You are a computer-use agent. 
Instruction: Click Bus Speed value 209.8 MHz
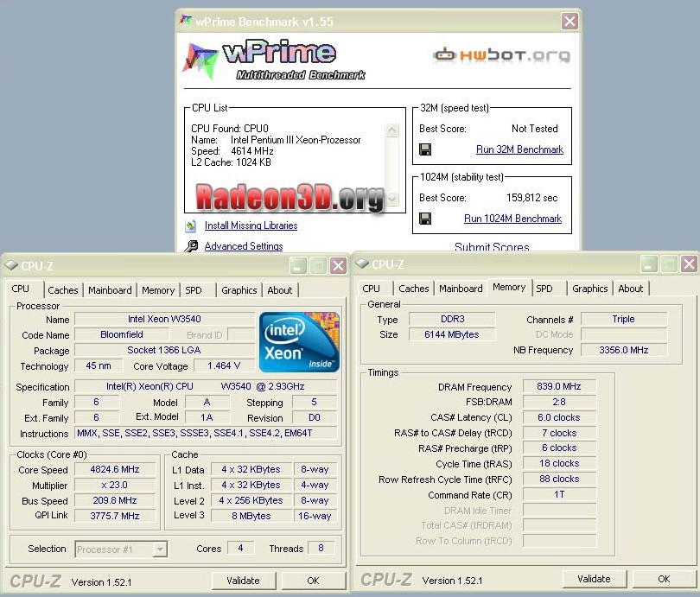(115, 500)
